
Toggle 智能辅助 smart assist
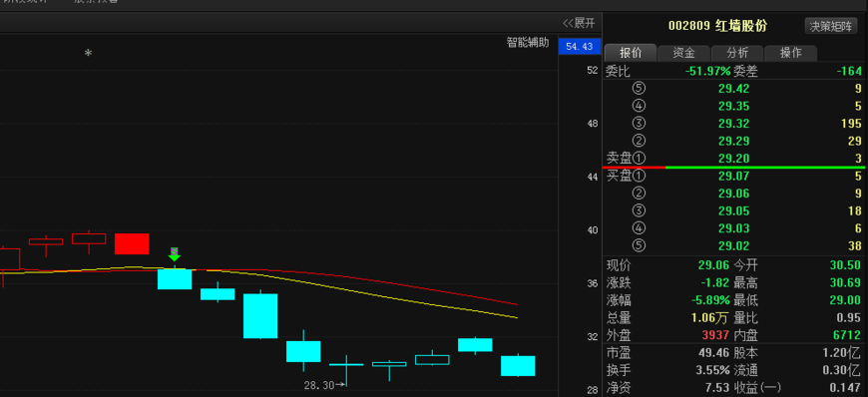click(x=528, y=43)
